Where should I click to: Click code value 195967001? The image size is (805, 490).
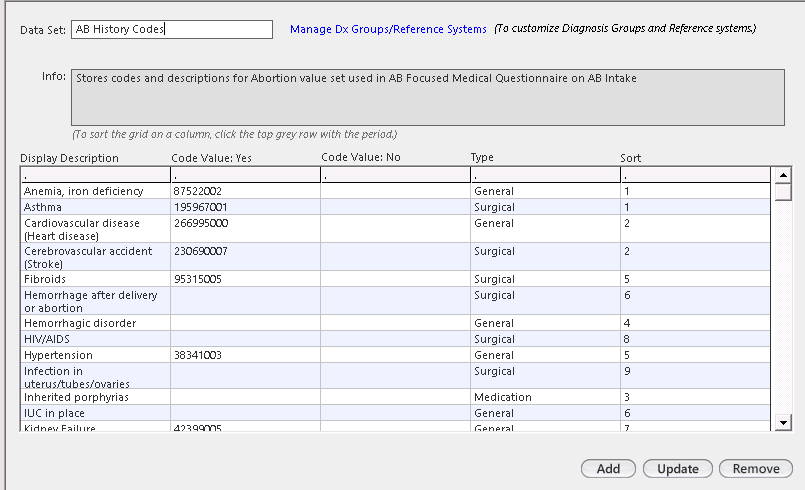click(245, 207)
